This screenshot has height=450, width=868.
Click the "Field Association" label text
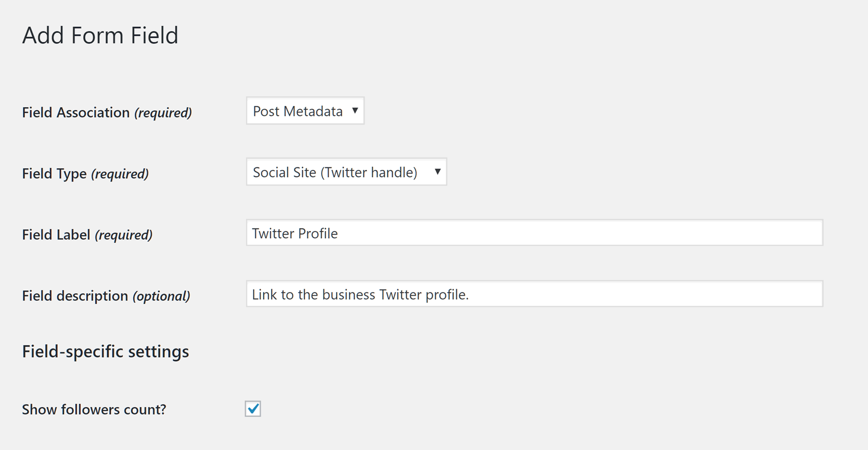coord(76,112)
